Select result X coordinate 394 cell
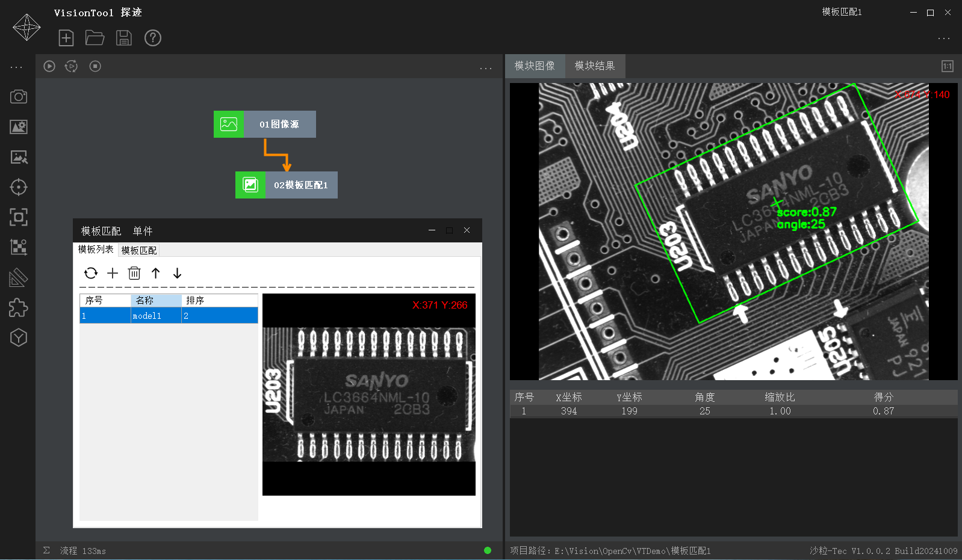 [569, 411]
